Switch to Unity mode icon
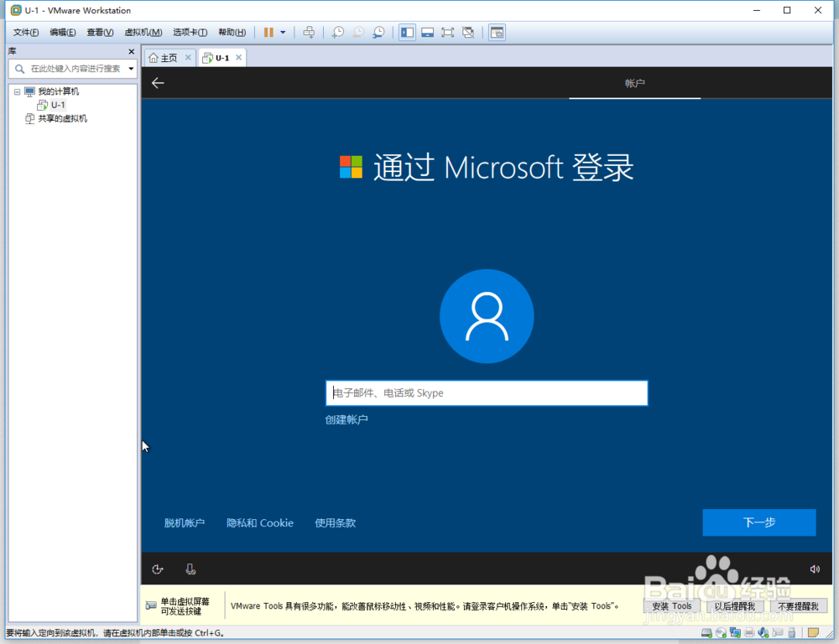Image resolution: width=839 pixels, height=644 pixels. (468, 33)
